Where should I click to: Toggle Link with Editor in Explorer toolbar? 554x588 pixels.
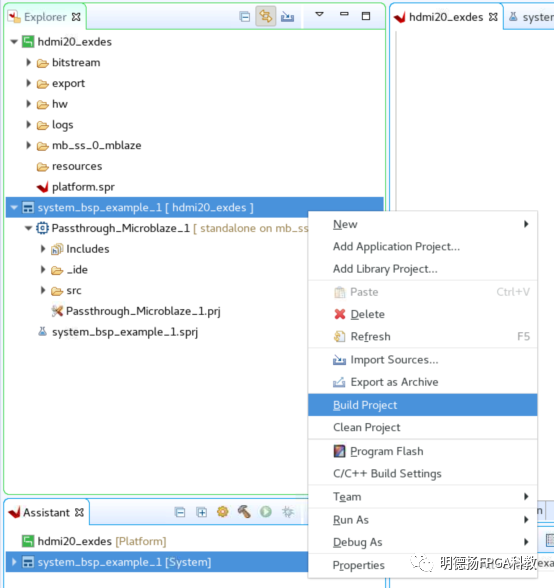266,16
